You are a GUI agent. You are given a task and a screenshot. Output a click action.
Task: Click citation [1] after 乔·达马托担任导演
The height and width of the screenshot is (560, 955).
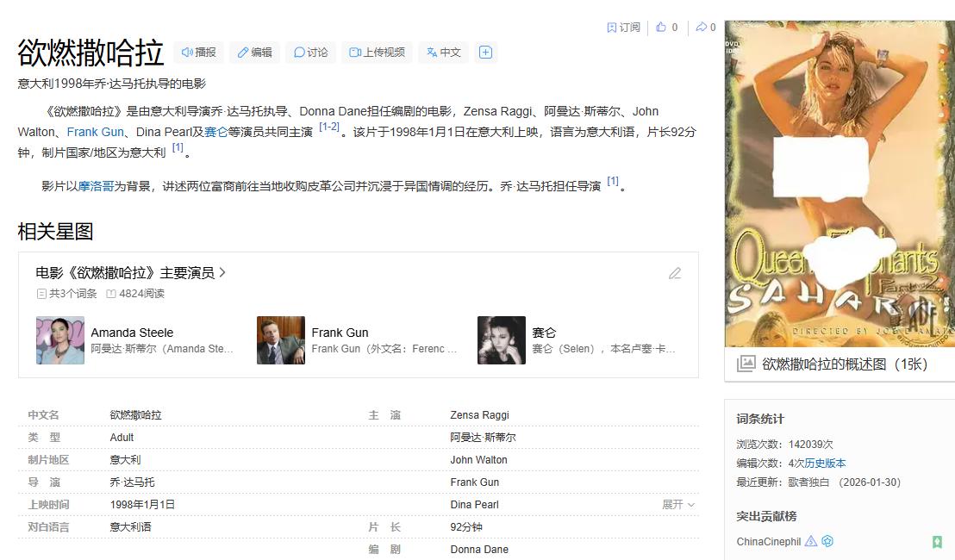[613, 181]
